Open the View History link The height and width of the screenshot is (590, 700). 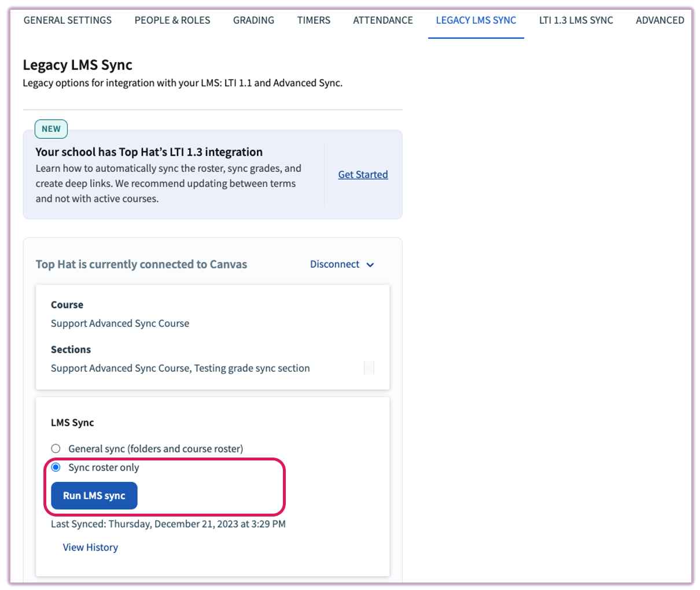point(90,547)
